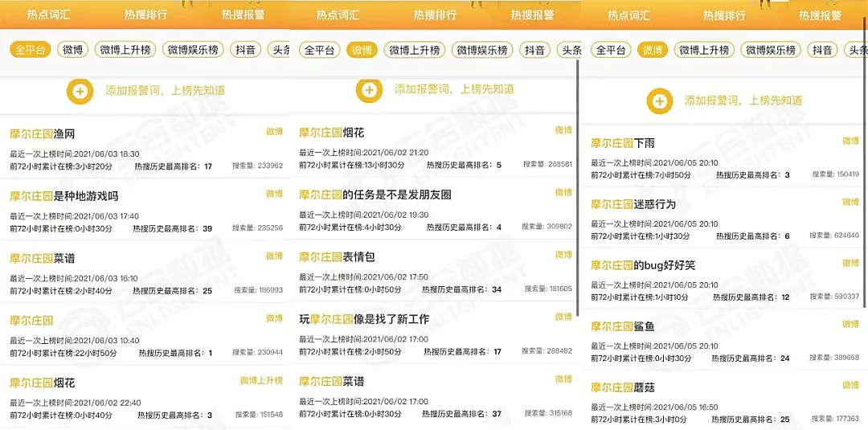This screenshot has width=868, height=430.
Task: Open the 摩尔庄园迷惑行为 entry
Action: point(724,218)
